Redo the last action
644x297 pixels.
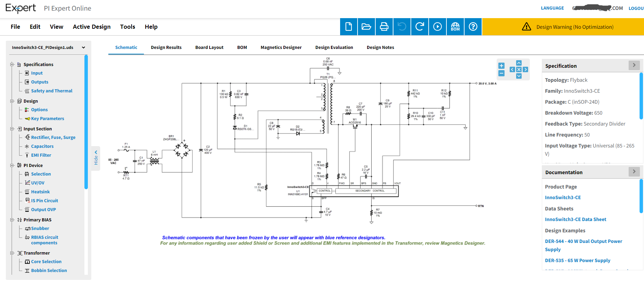(420, 27)
